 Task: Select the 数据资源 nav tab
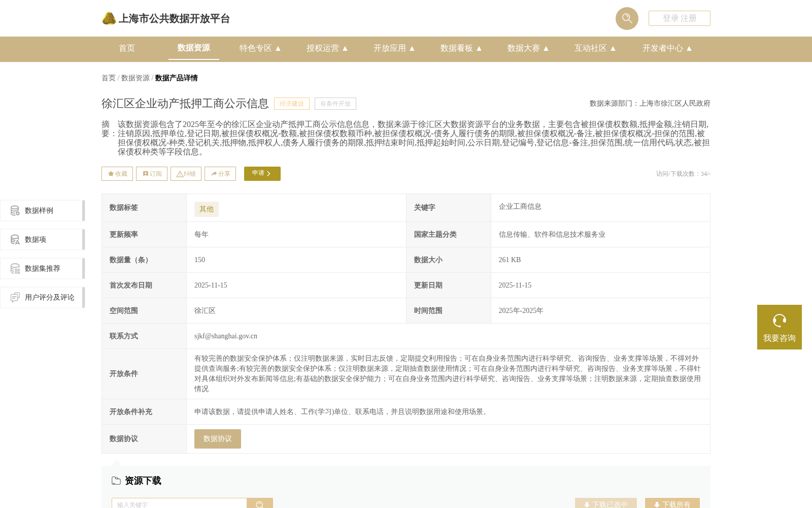coord(194,48)
